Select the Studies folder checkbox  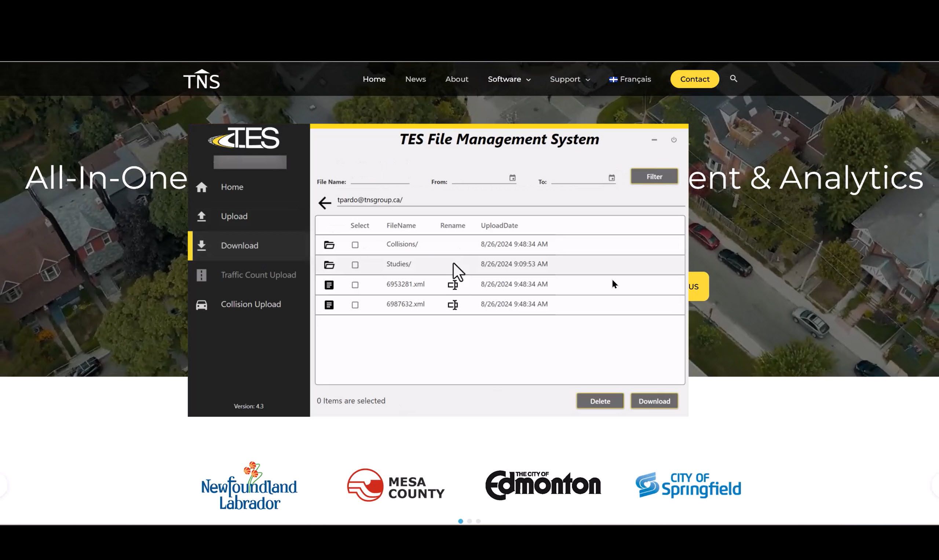click(355, 265)
